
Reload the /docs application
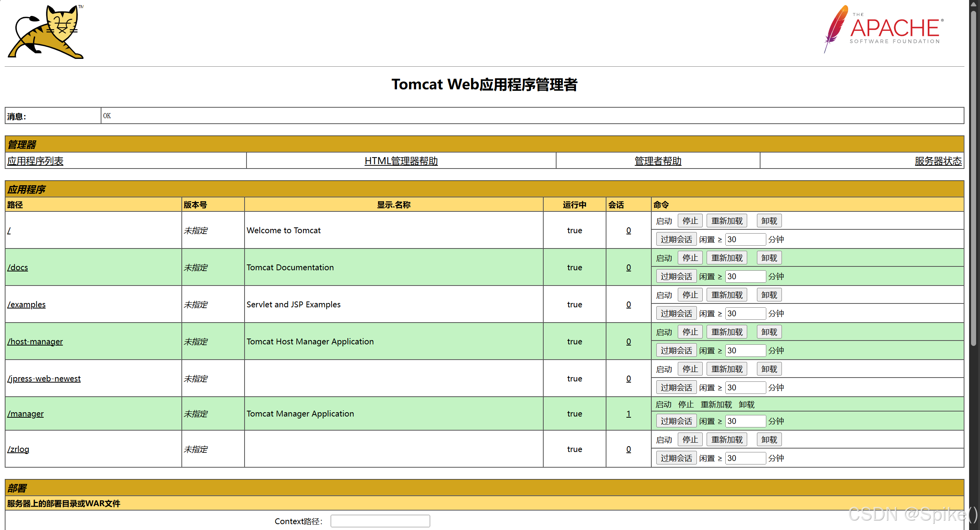point(727,258)
